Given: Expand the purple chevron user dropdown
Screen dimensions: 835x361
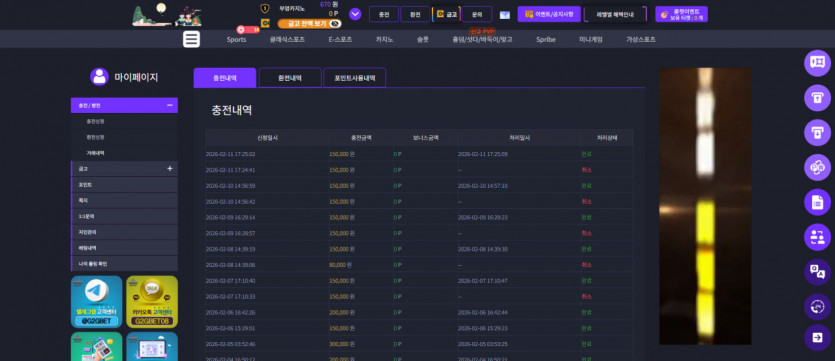Looking at the screenshot, I should click(x=355, y=14).
